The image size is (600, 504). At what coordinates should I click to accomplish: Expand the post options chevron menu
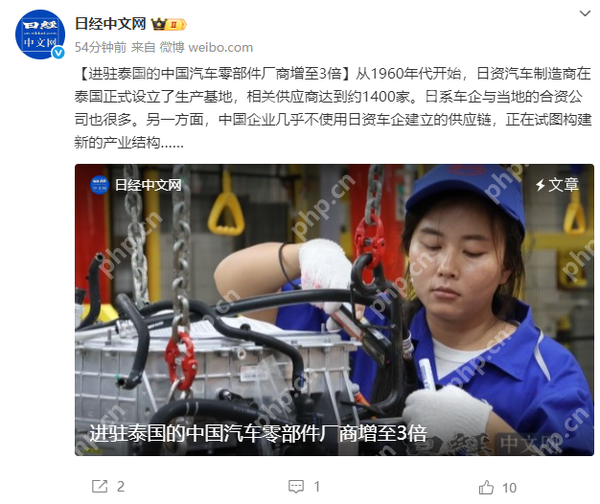[585, 14]
